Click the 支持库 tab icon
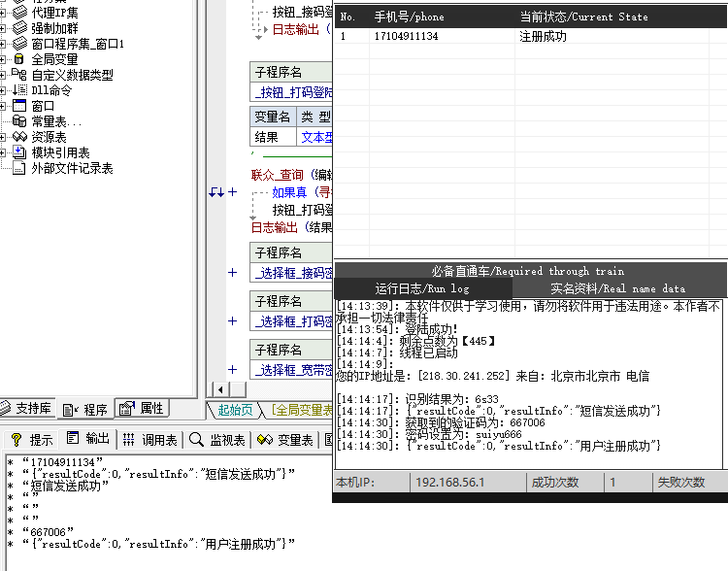The width and height of the screenshot is (728, 571). click(x=5, y=408)
